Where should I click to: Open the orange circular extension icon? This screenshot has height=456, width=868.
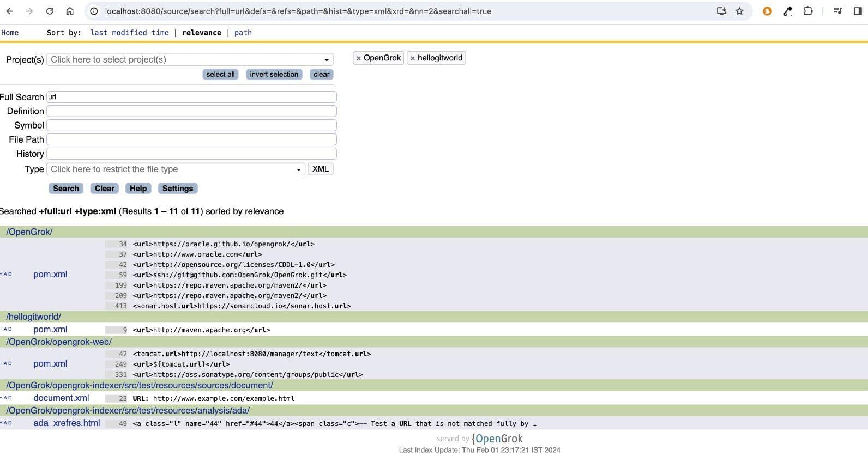tap(767, 11)
